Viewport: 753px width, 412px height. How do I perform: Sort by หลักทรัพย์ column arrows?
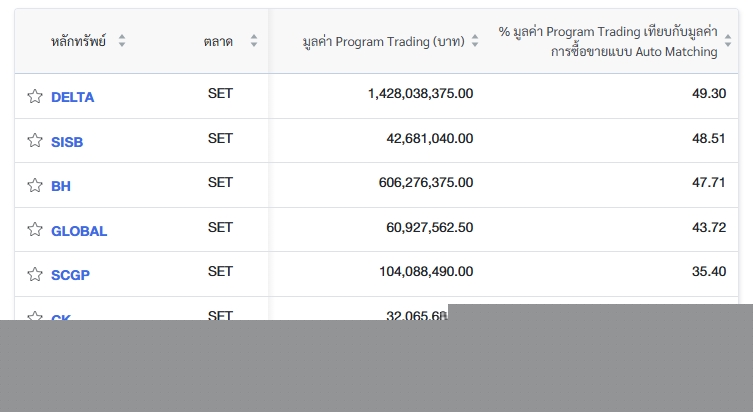tap(122, 41)
